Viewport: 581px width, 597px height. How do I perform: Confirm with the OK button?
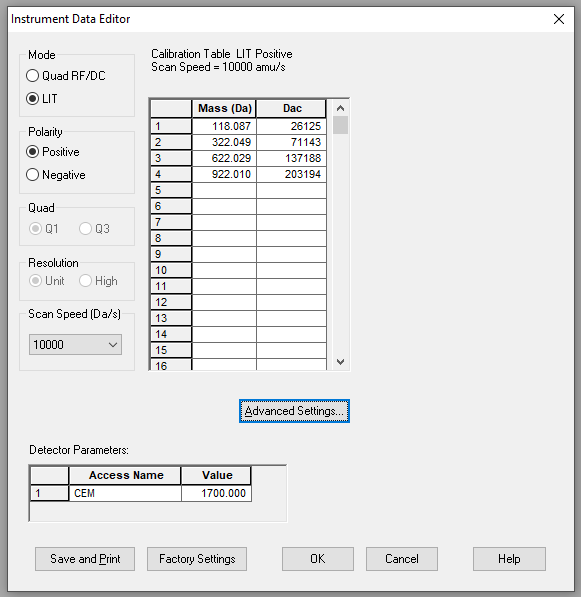318,559
